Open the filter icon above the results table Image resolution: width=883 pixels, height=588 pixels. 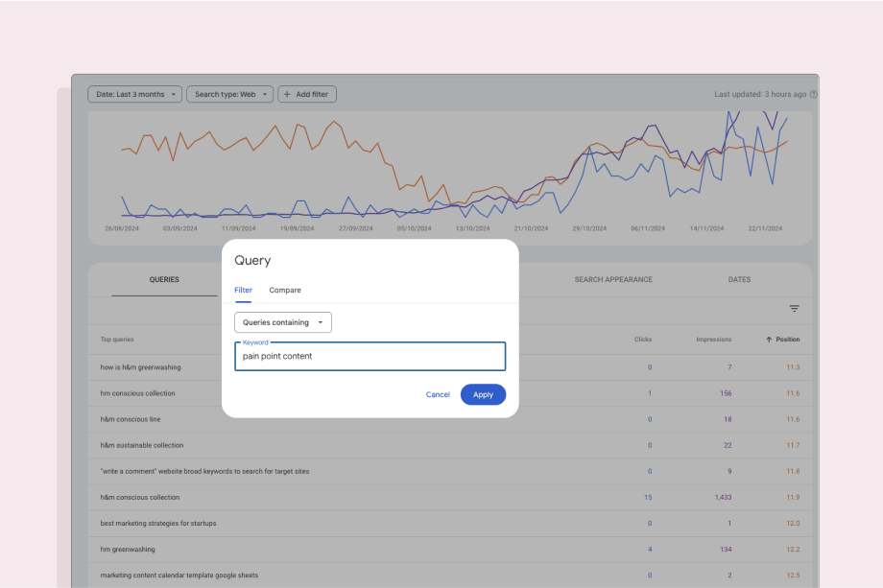794,309
